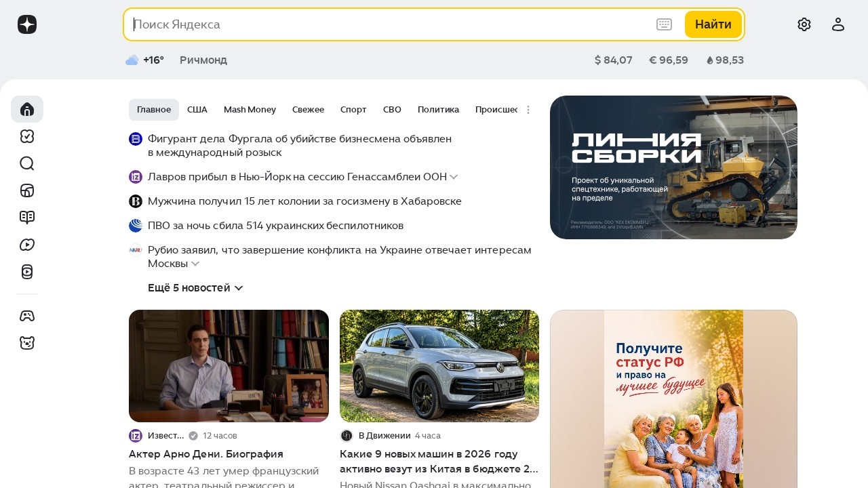The image size is (868, 488).
Task: Open the user profile icon
Action: tap(838, 24)
